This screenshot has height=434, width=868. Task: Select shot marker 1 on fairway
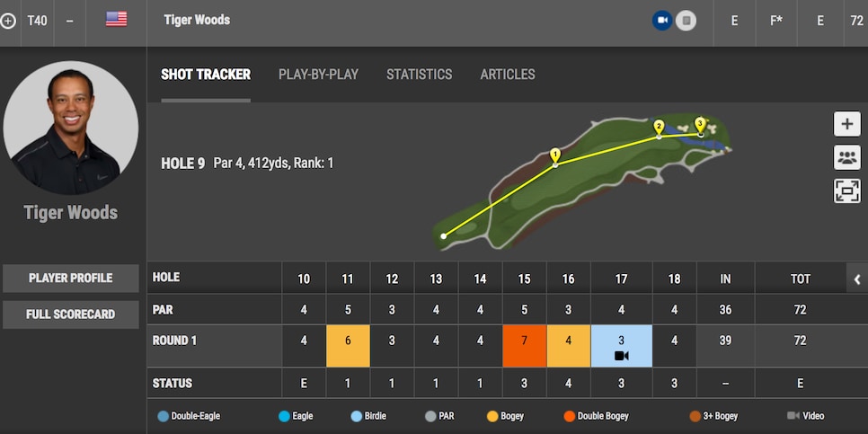(x=555, y=155)
